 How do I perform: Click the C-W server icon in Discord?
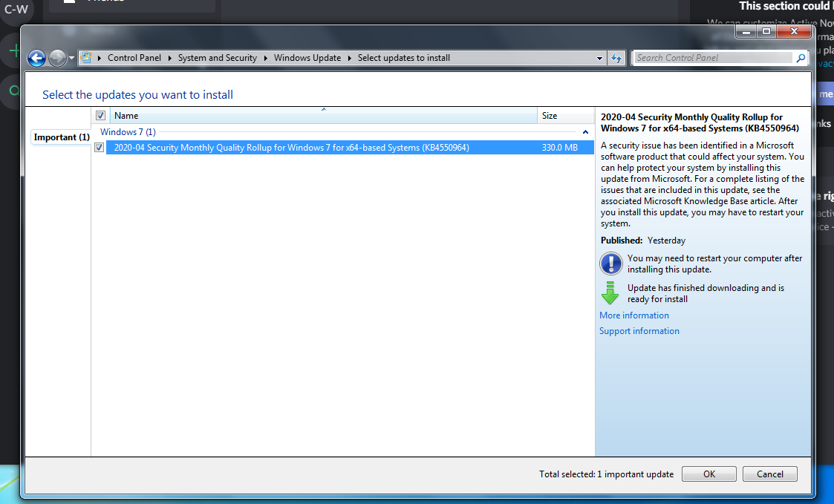coord(16,10)
